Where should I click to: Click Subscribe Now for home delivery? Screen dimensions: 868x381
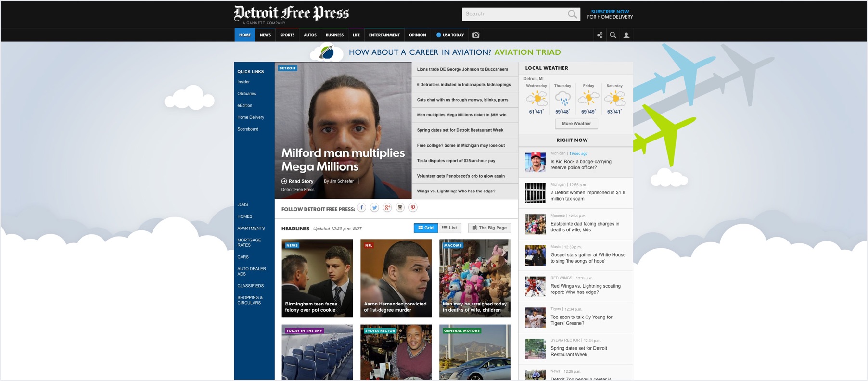coord(610,14)
